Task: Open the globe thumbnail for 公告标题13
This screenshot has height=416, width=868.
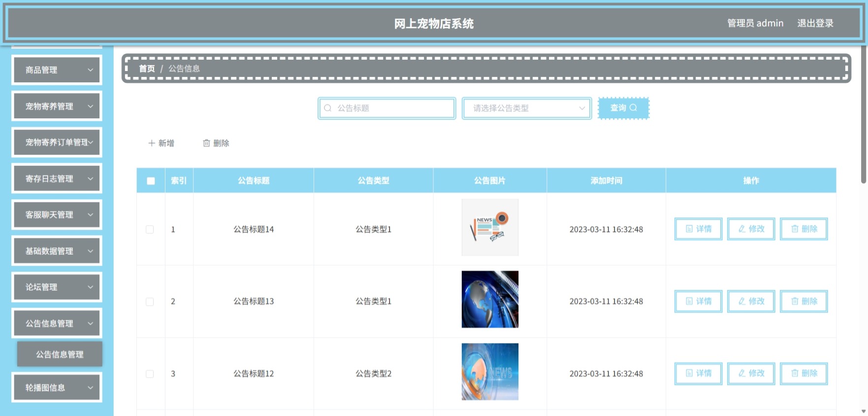Action: [490, 299]
